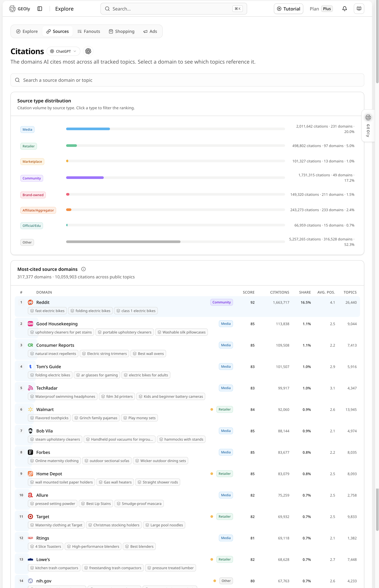The width and height of the screenshot is (379, 588).
Task: Filter ranking by Official/Edu source type
Action: coord(32,226)
